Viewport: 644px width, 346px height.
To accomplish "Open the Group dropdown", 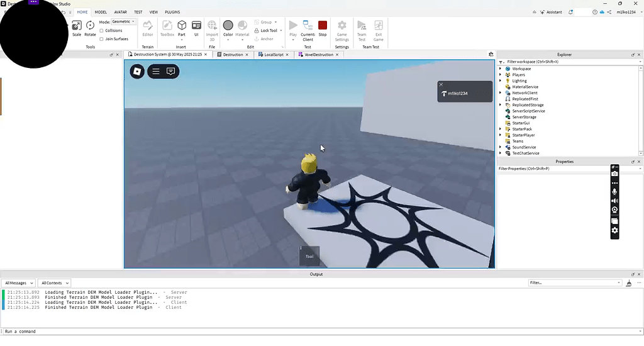I will tap(275, 22).
